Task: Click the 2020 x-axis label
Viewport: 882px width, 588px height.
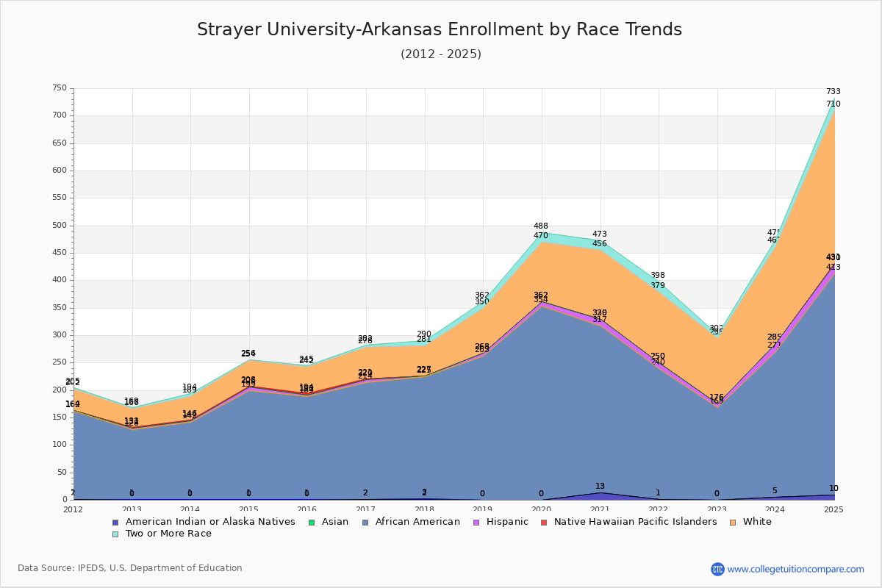Action: point(541,509)
